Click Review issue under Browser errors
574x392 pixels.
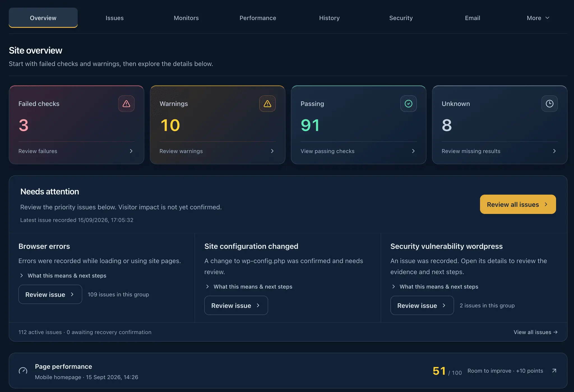pos(50,294)
